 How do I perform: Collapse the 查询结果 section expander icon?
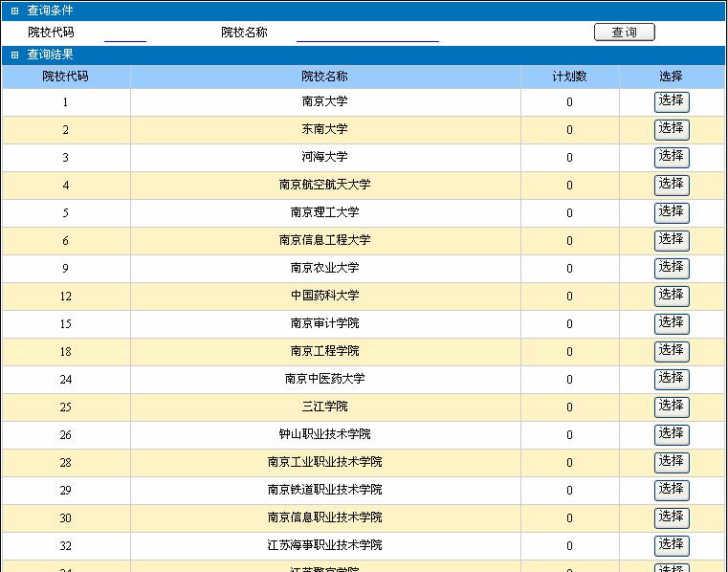[x=14, y=55]
